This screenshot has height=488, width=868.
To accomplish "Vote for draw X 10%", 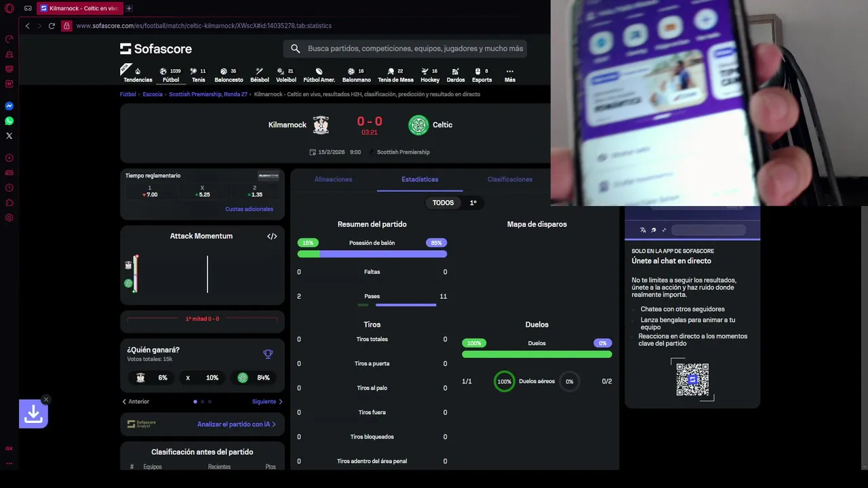I will coord(203,378).
